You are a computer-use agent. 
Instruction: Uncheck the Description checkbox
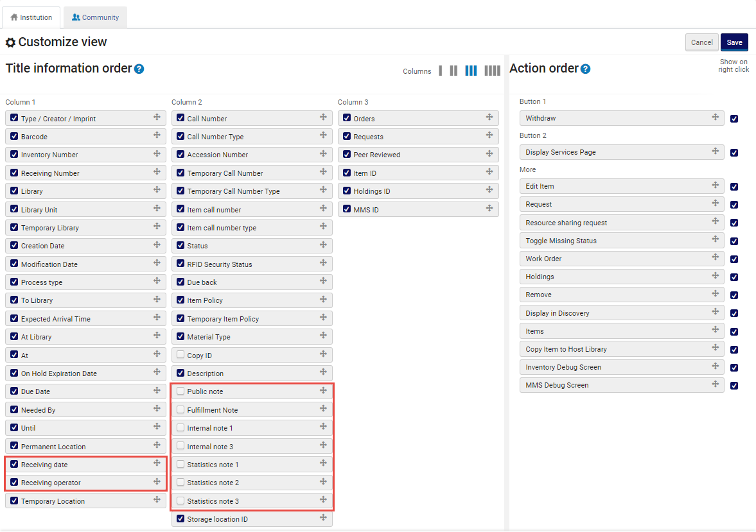[x=180, y=372]
